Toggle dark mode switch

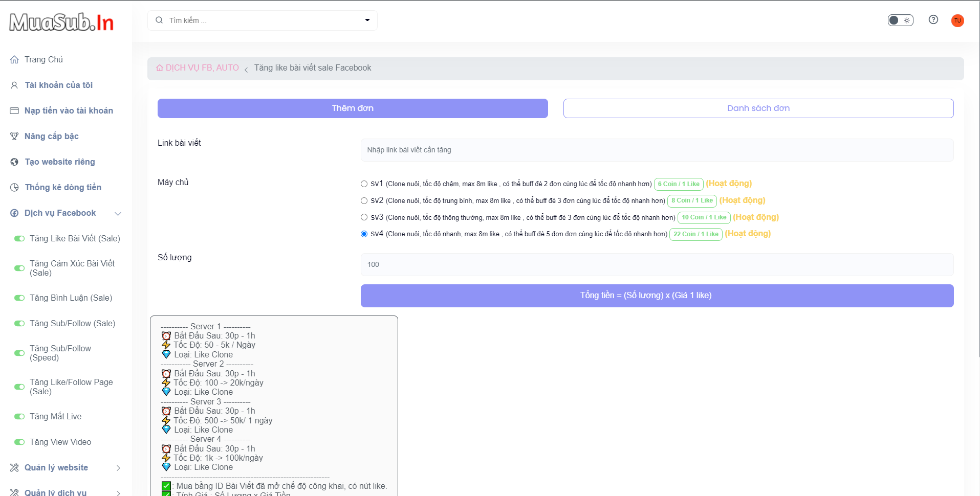pos(900,20)
